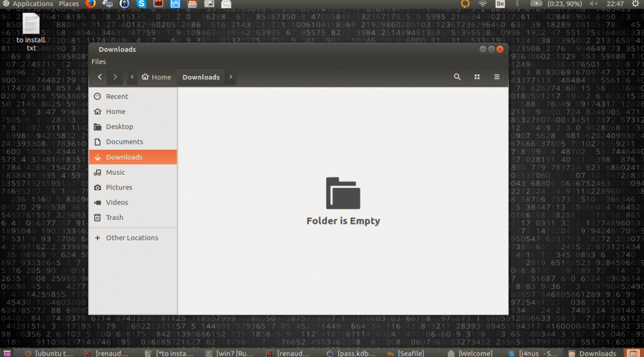Launch Skype from the top panel
This screenshot has width=644, height=357.
(x=141, y=4)
